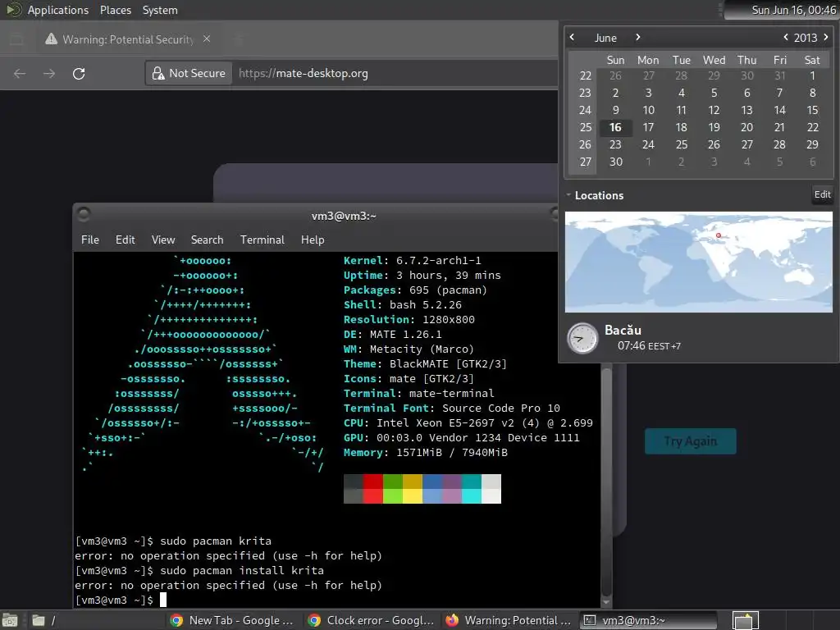Click the Bacău location name
The height and width of the screenshot is (630, 840).
click(x=623, y=330)
